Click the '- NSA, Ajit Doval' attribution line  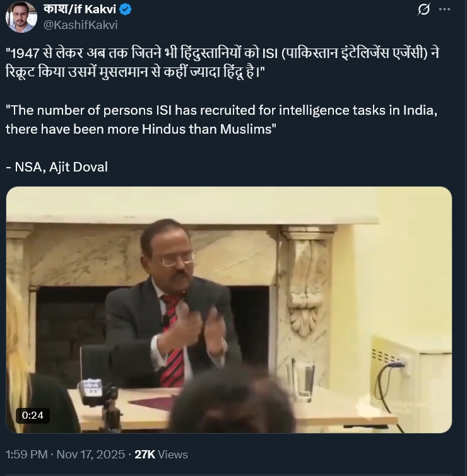57,166
